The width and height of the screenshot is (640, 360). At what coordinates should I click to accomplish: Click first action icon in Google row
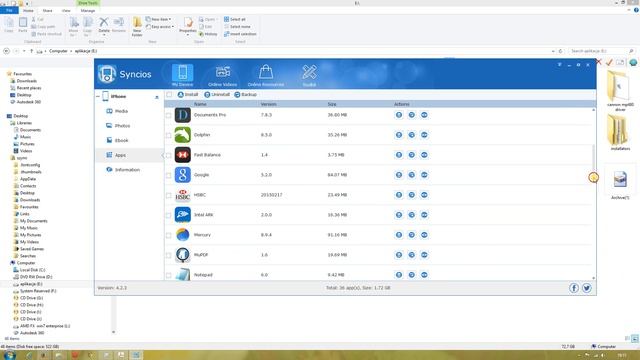(x=399, y=175)
